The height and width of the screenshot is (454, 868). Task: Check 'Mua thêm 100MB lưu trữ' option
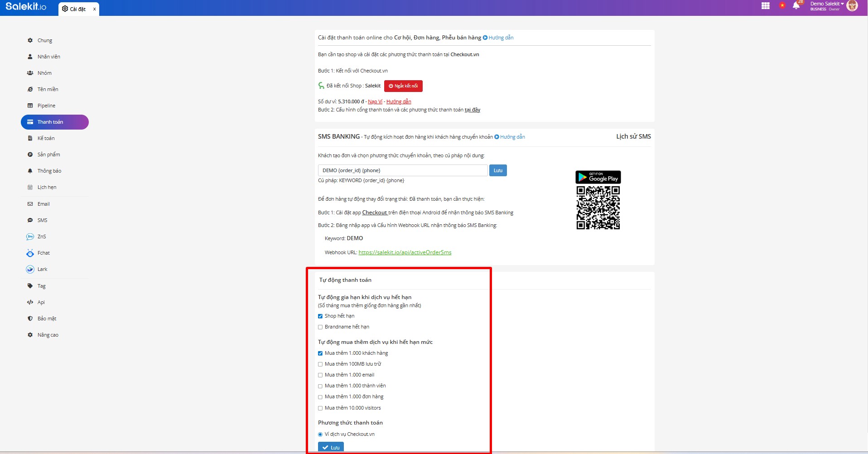[x=320, y=364]
